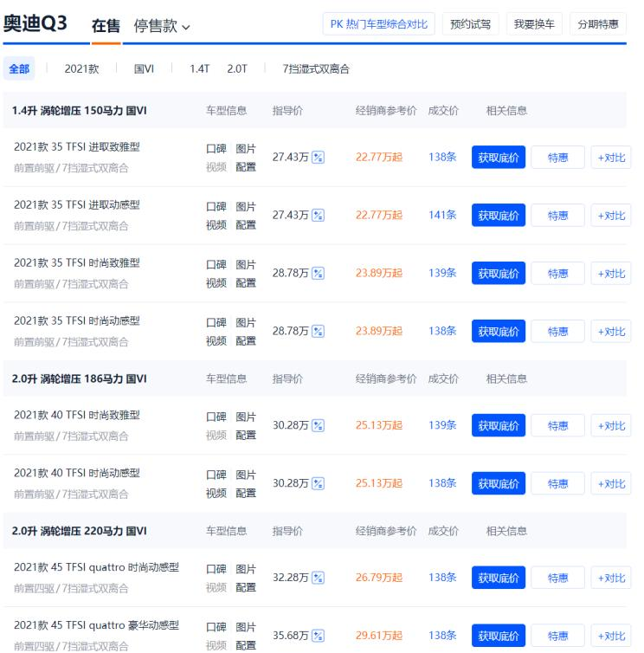The image size is (644, 653).
Task: Add 35 TFSI 进取动感型 to comparison
Action: click(x=611, y=216)
